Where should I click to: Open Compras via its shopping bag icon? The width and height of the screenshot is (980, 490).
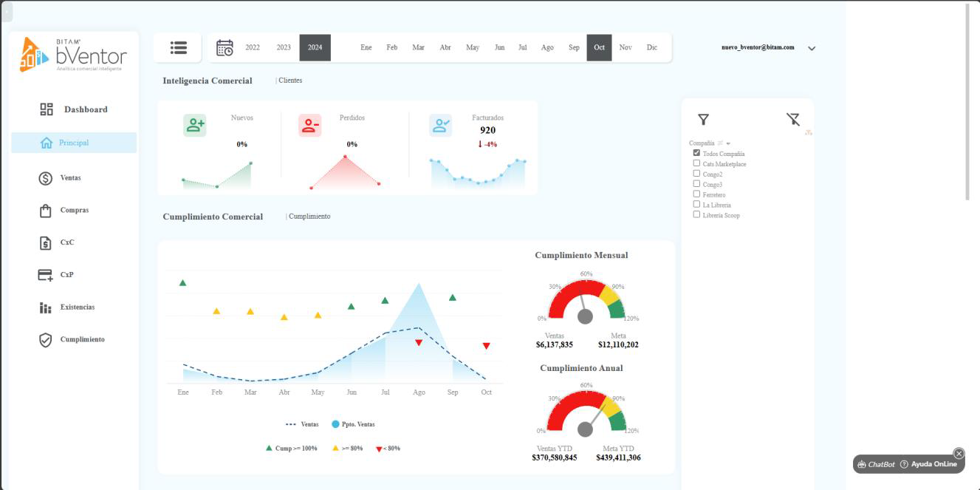(45, 211)
